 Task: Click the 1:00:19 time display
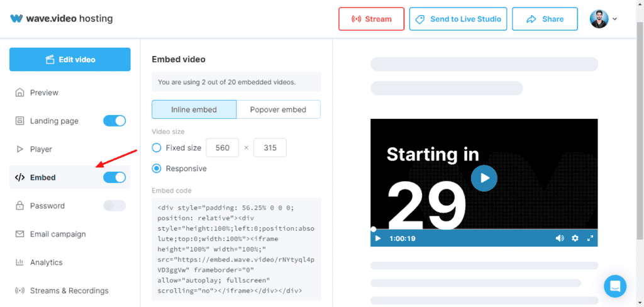(402, 238)
